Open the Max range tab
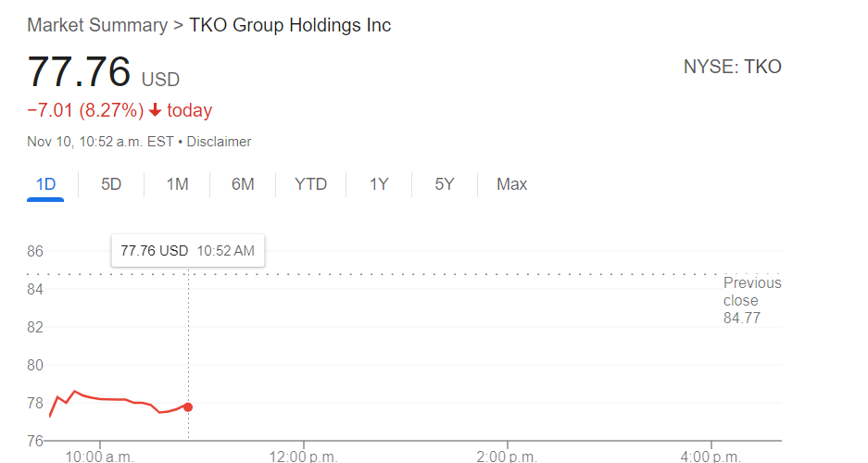Viewport: 868px width, 463px height. [511, 184]
